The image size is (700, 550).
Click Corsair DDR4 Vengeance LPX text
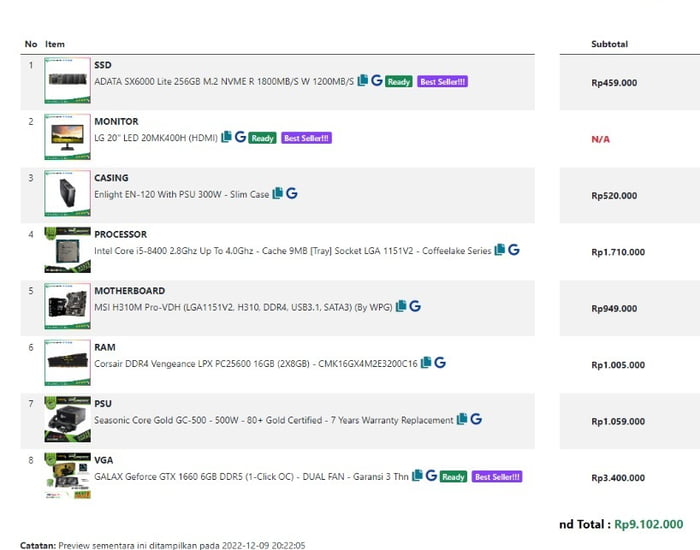[x=255, y=364]
